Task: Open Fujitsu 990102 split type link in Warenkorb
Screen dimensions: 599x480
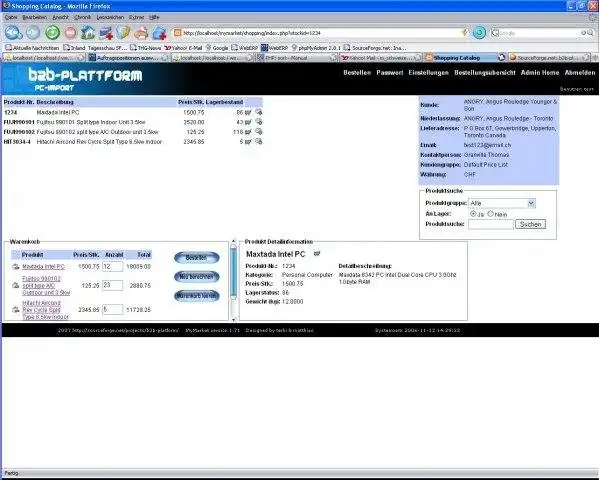Action: click(46, 286)
